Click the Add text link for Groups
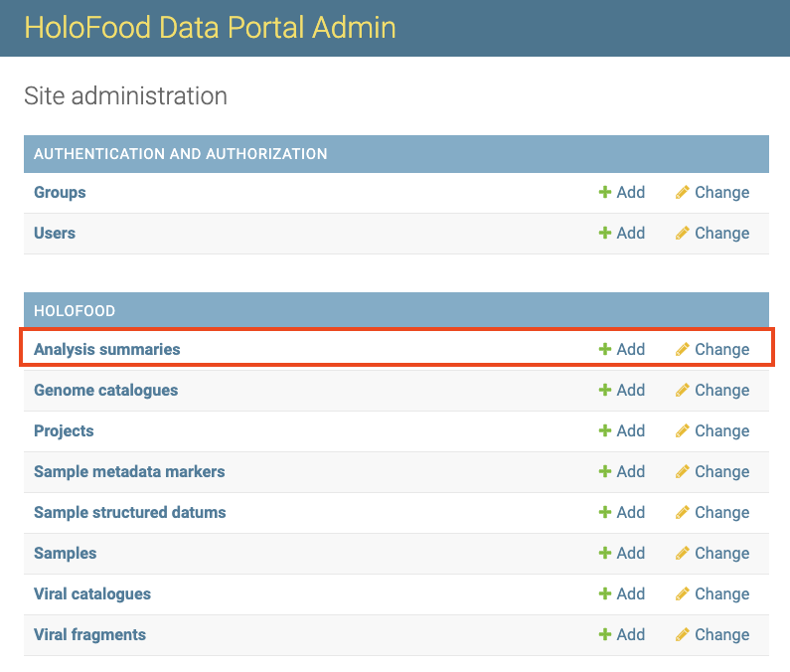The width and height of the screenshot is (790, 672). pyautogui.click(x=631, y=192)
